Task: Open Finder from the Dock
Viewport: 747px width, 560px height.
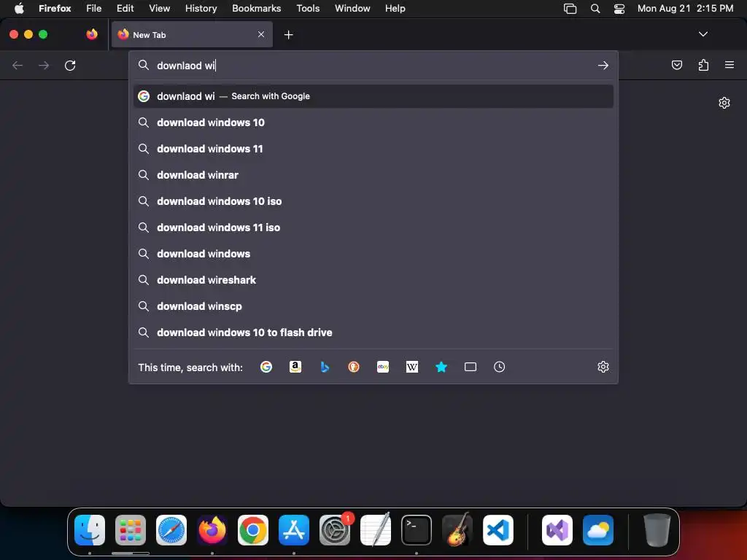Action: [90, 530]
